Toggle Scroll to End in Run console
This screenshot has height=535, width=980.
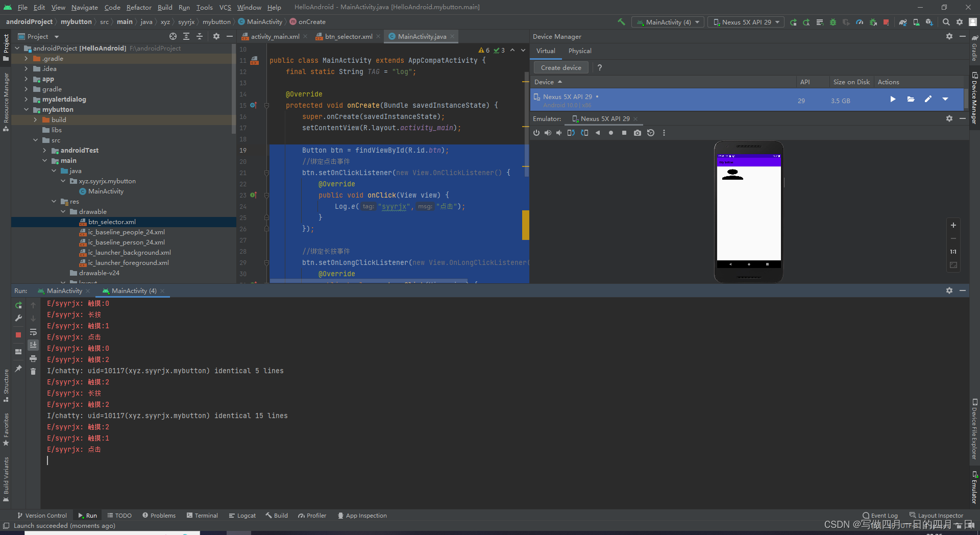point(33,345)
